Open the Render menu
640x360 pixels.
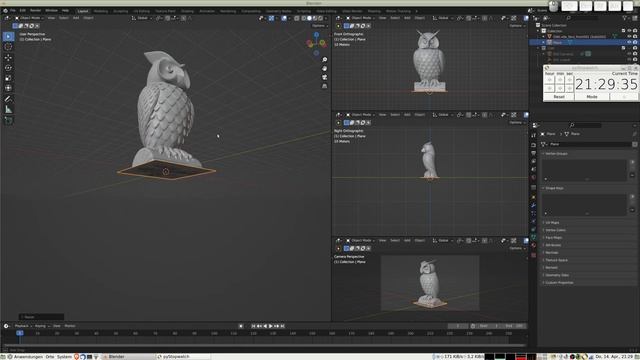click(36, 11)
